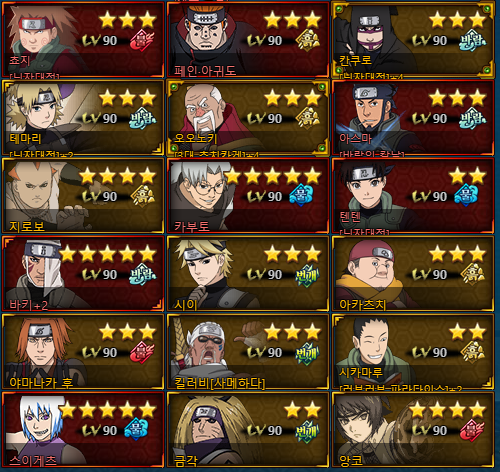Click the lightning element icon on 킬러비 card
The width and height of the screenshot is (500, 472).
point(307,353)
